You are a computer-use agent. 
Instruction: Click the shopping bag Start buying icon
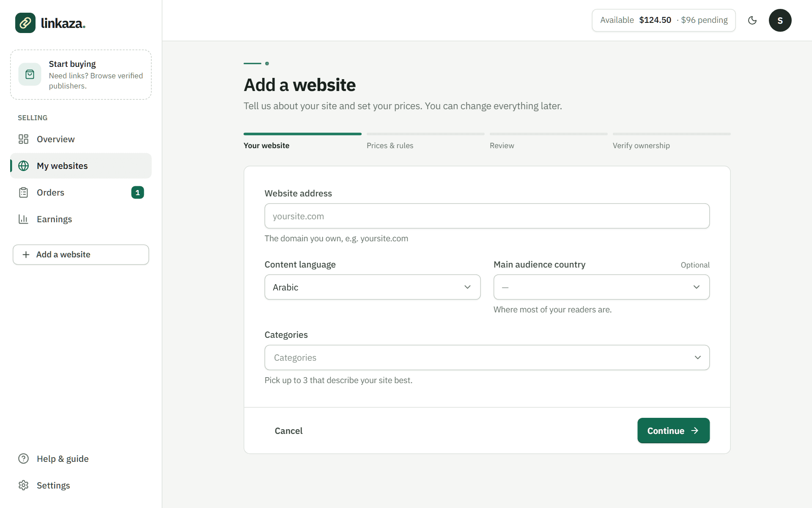click(x=30, y=75)
